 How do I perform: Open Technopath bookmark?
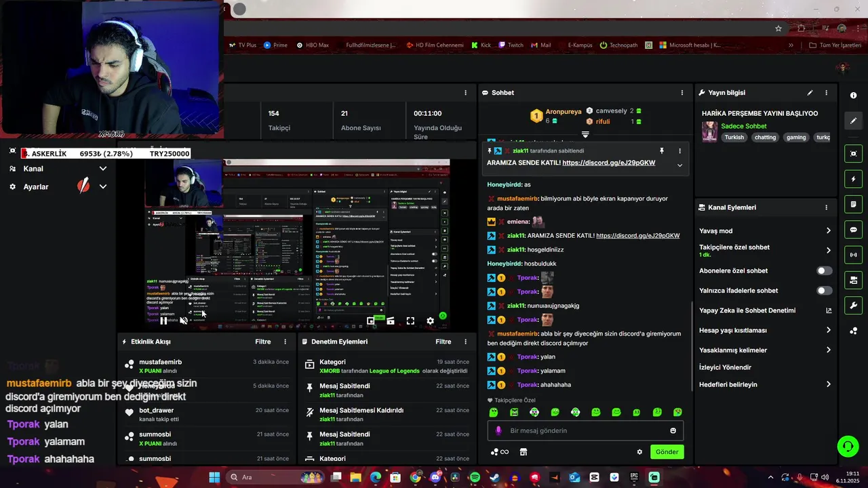[618, 45]
